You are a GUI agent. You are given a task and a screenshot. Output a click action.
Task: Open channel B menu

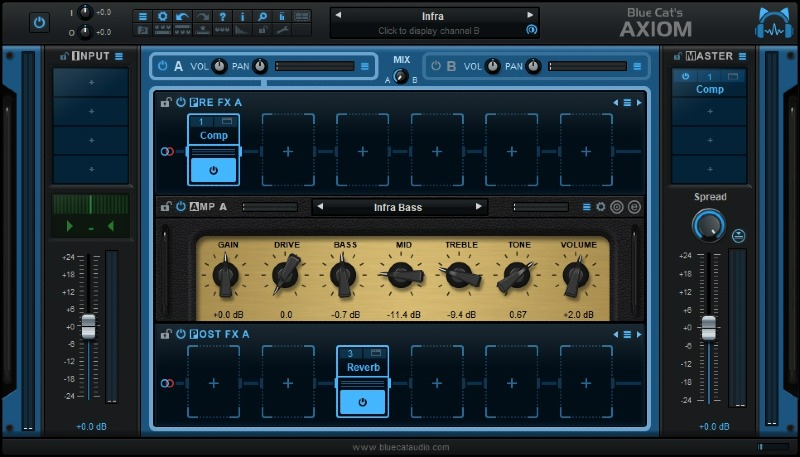637,66
